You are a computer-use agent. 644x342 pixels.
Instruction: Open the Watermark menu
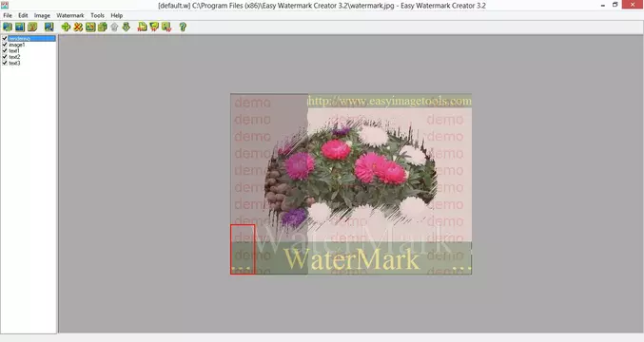tap(70, 15)
